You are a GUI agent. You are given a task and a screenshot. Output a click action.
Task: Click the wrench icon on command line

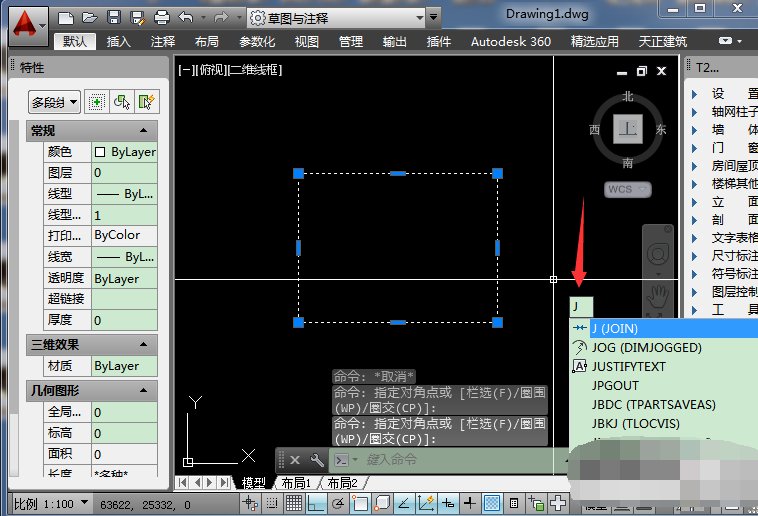point(317,460)
